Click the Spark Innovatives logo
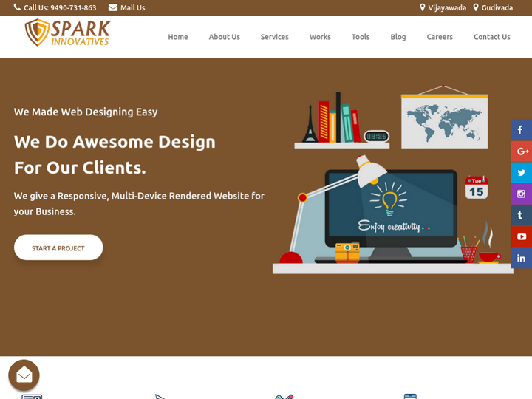Image resolution: width=532 pixels, height=399 pixels. [x=67, y=33]
